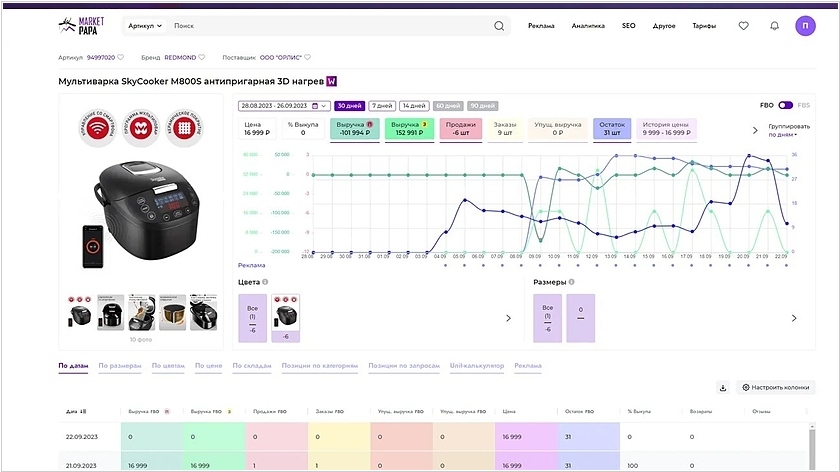This screenshot has width=840, height=472.
Task: Switch to Unit-калькулятор tab
Action: pyautogui.click(x=477, y=366)
